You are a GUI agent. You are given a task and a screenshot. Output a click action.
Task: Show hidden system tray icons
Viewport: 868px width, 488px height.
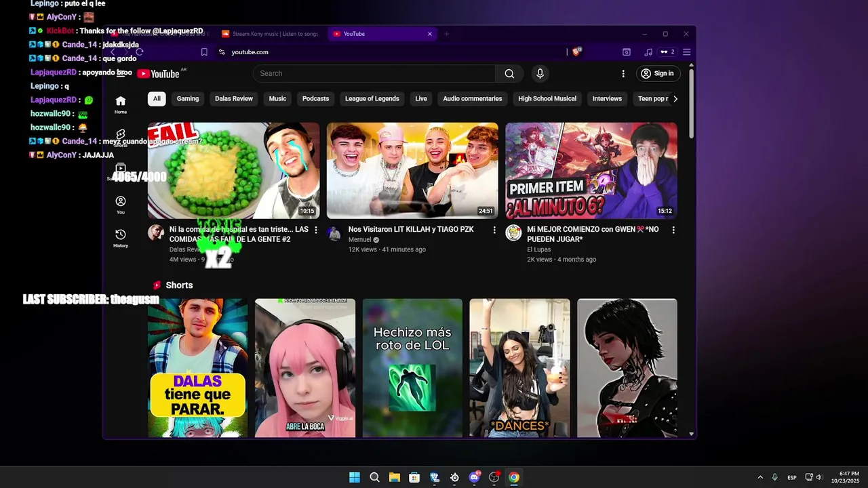click(x=760, y=477)
